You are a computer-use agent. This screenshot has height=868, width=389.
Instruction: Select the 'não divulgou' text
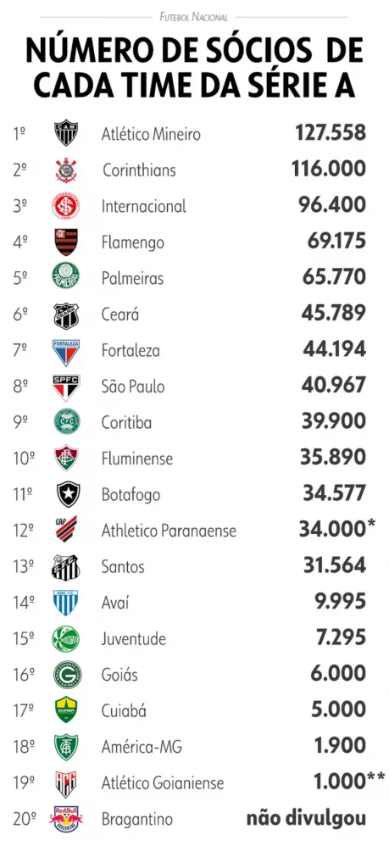pyautogui.click(x=307, y=818)
